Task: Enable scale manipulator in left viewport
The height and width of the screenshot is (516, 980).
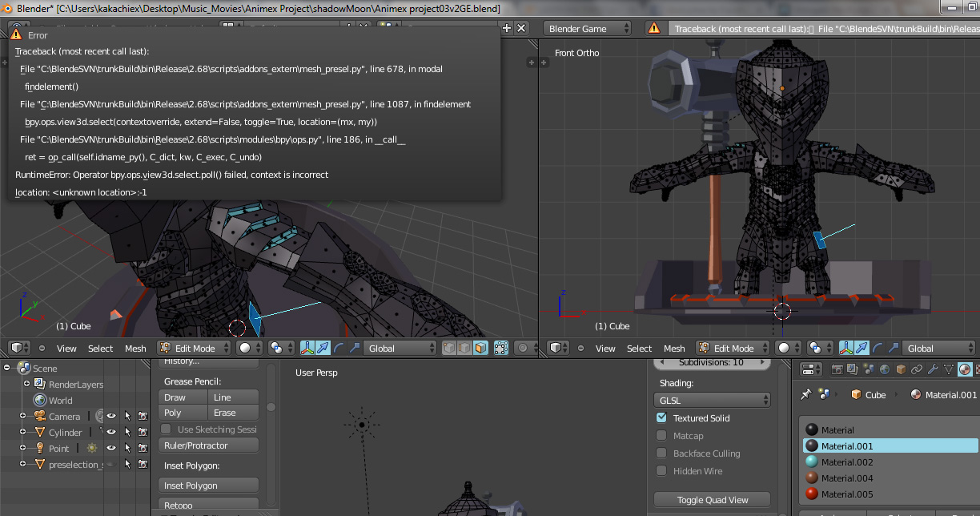Action: [353, 348]
